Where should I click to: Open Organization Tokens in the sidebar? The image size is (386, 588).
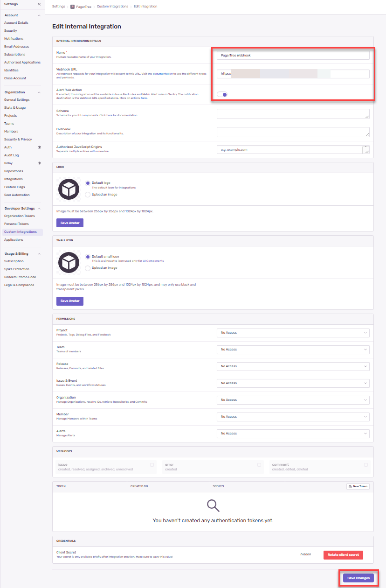coord(20,216)
